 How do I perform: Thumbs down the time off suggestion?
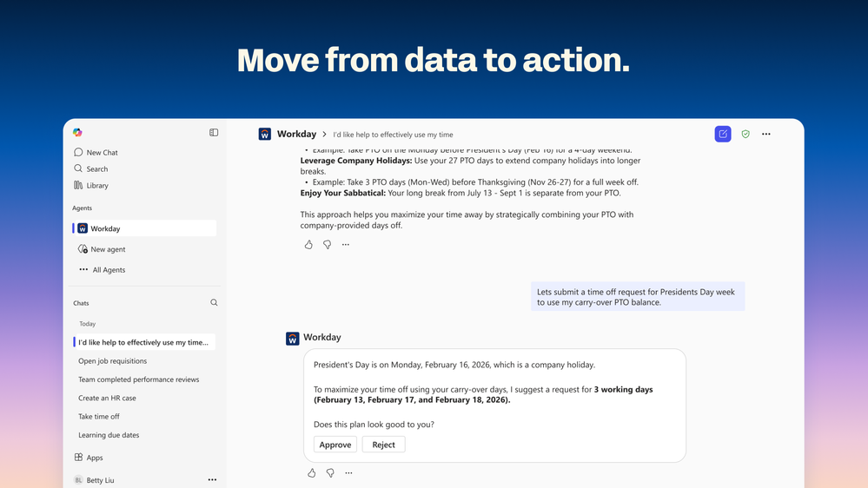(x=330, y=472)
